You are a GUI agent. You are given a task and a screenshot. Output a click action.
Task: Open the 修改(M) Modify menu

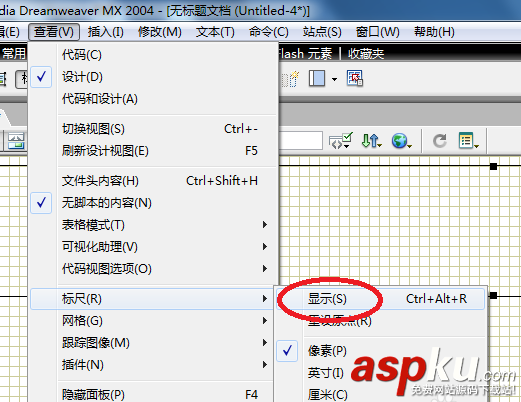coord(160,32)
